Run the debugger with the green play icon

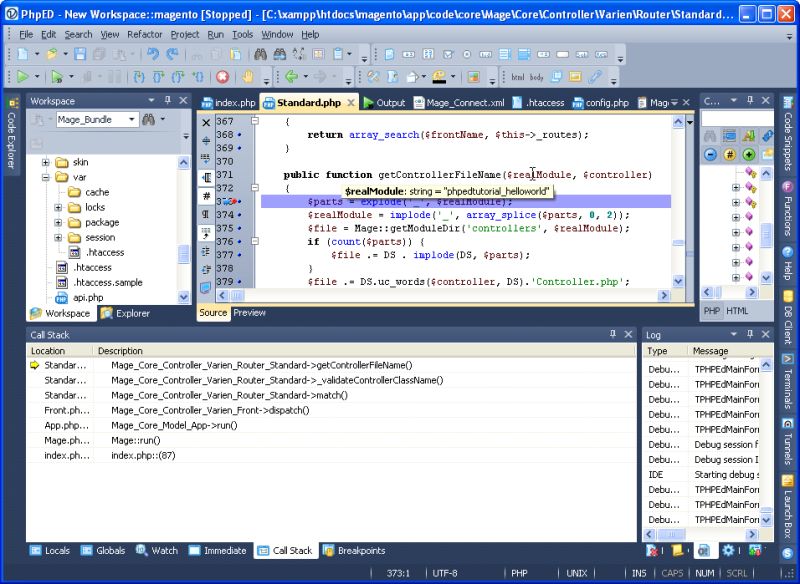coord(22,73)
